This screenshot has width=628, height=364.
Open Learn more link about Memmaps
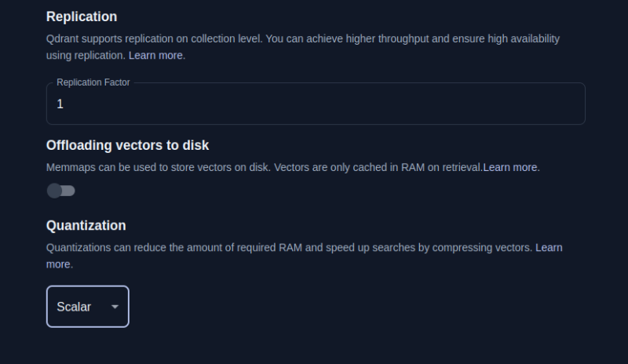[x=511, y=167]
